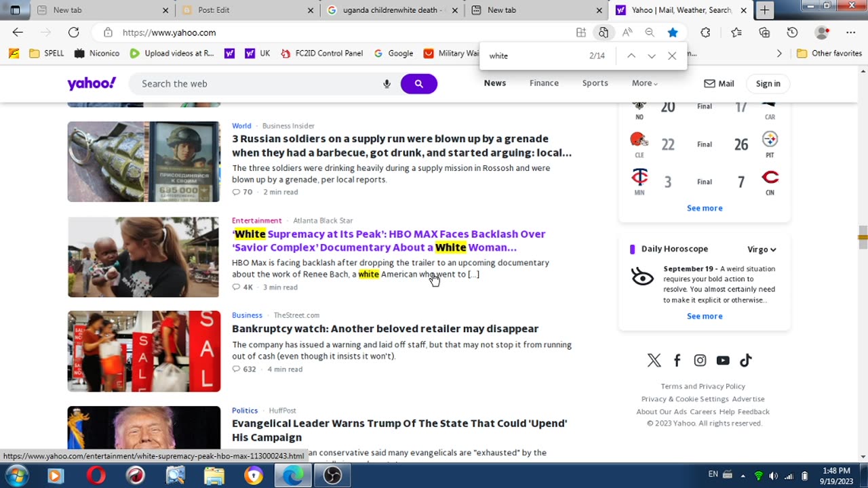Click See more under Daily Horoscope

pyautogui.click(x=705, y=316)
